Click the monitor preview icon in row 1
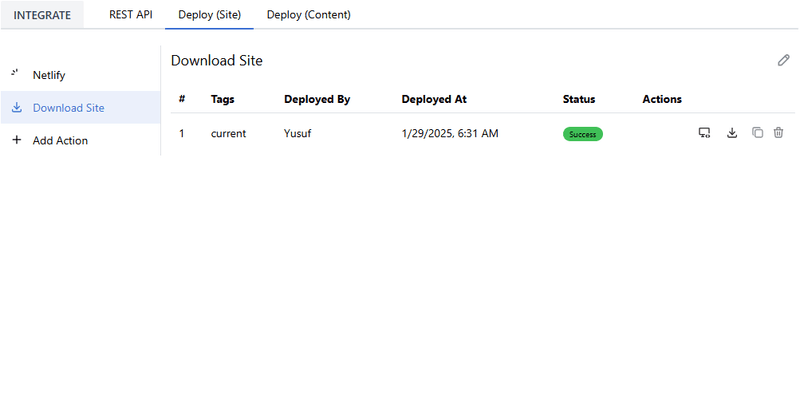The width and height of the screenshot is (800, 410). click(x=704, y=133)
